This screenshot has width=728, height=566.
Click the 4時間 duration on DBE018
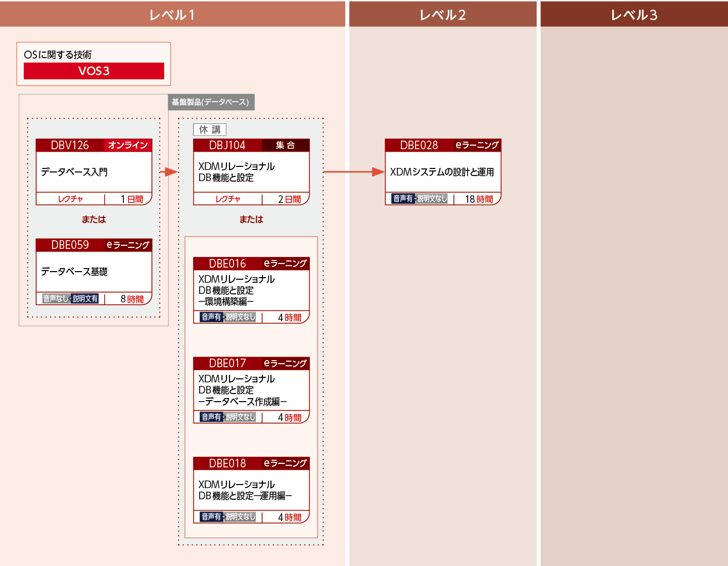[x=290, y=517]
